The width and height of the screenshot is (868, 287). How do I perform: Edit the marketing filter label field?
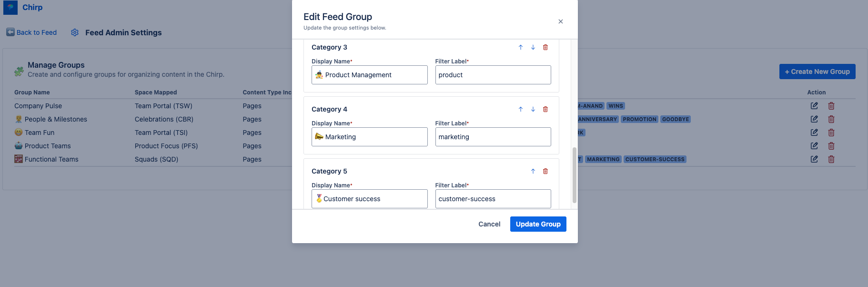click(x=493, y=137)
